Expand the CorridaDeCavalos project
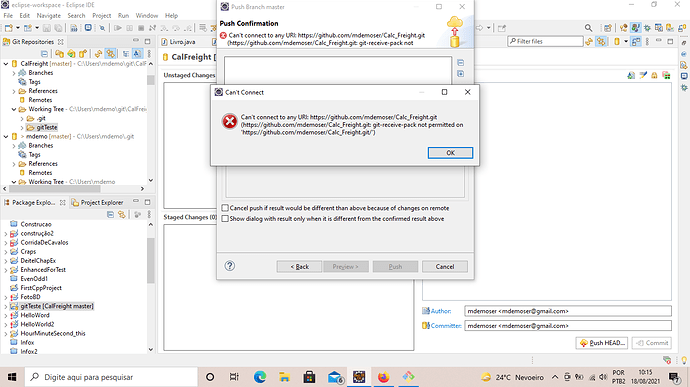690x387 pixels. coord(6,243)
